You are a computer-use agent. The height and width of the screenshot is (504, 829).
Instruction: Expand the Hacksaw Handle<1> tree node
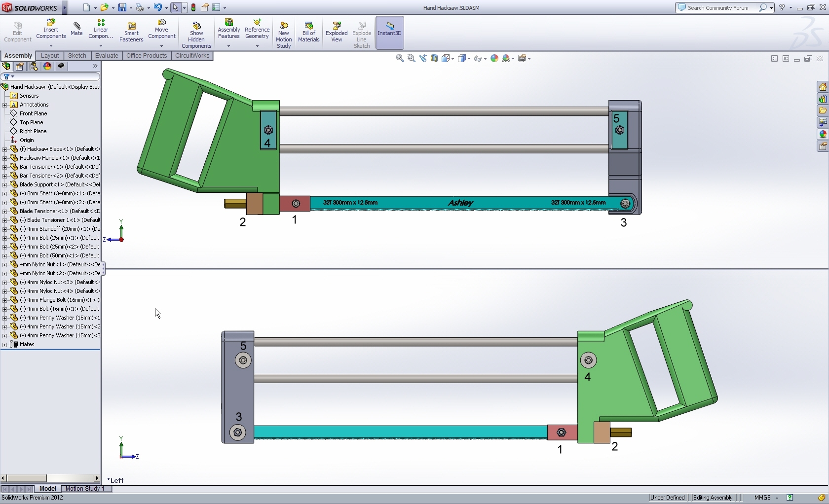pyautogui.click(x=5, y=158)
